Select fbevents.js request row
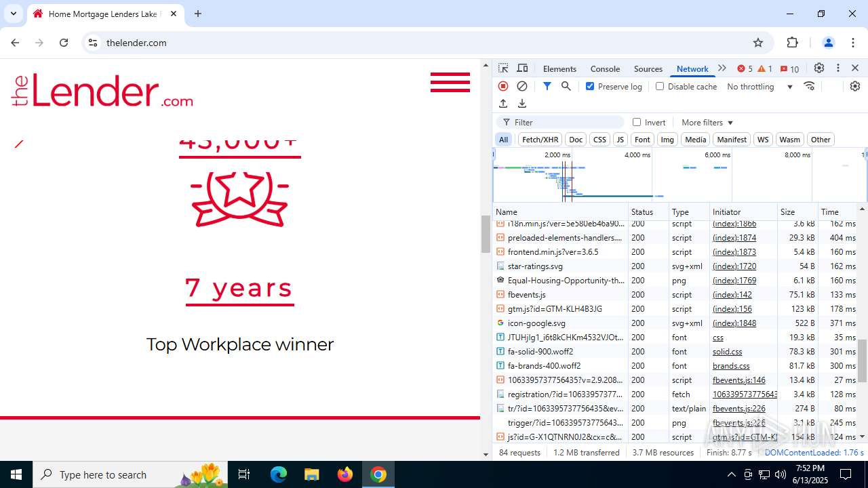 [x=675, y=294]
